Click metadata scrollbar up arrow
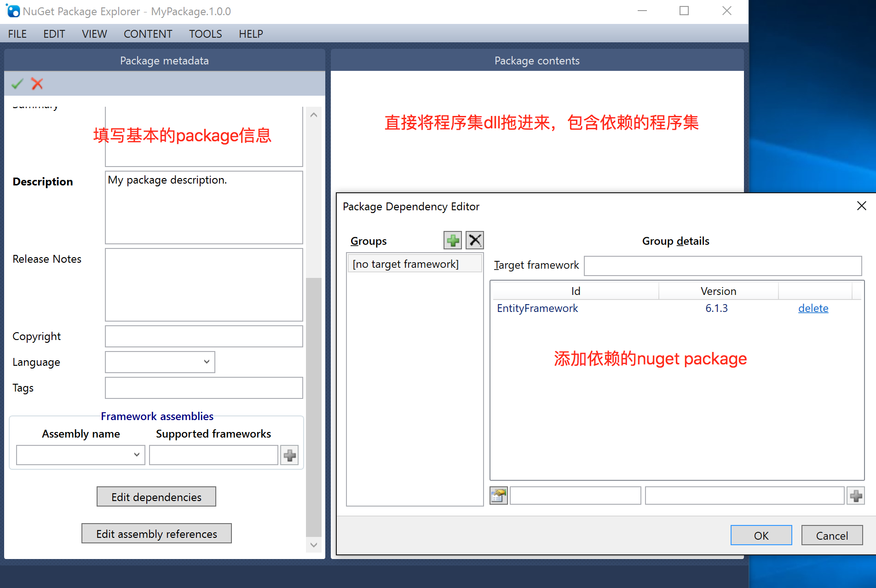 314,115
